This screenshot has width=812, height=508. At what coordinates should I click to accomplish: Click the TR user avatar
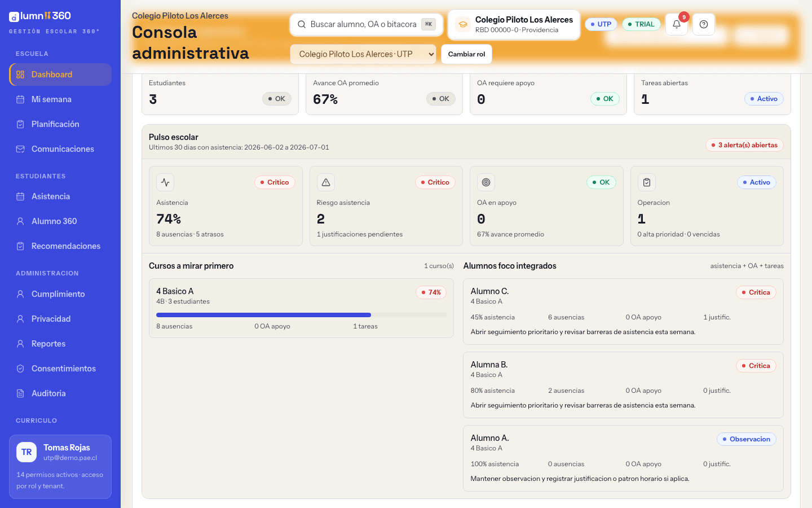click(x=27, y=452)
